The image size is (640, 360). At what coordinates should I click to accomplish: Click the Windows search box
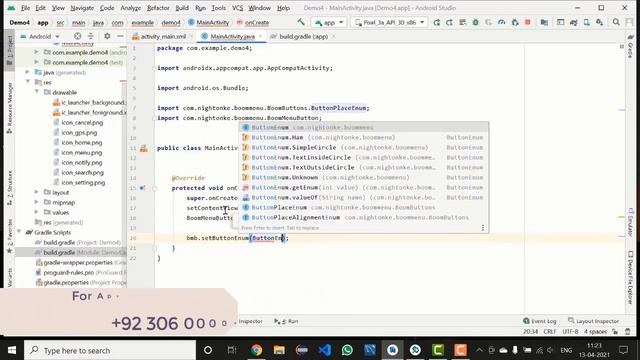point(110,350)
